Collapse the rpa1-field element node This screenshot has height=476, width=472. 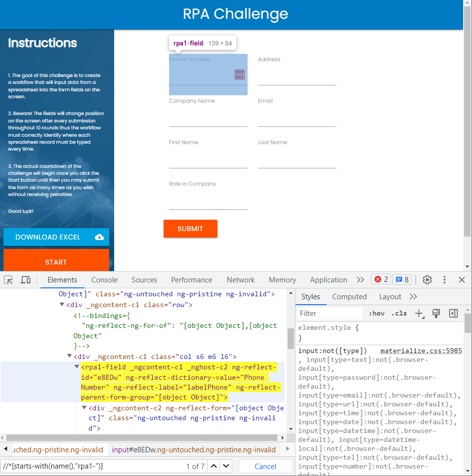[76, 367]
